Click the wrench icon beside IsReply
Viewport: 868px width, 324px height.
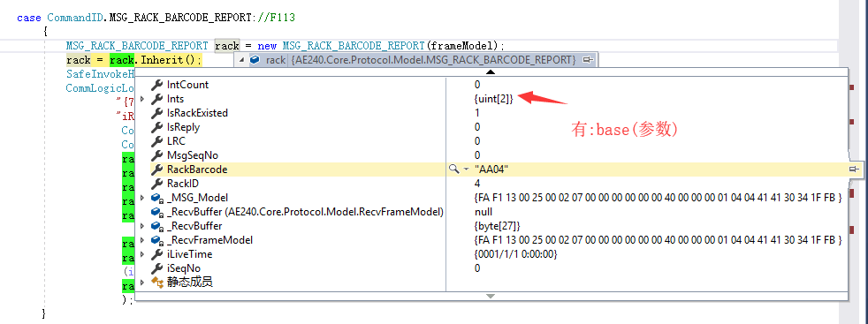point(156,127)
